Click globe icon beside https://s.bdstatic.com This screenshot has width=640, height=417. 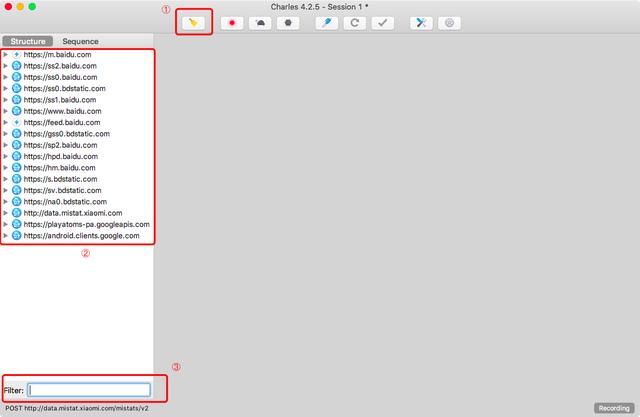(x=17, y=179)
